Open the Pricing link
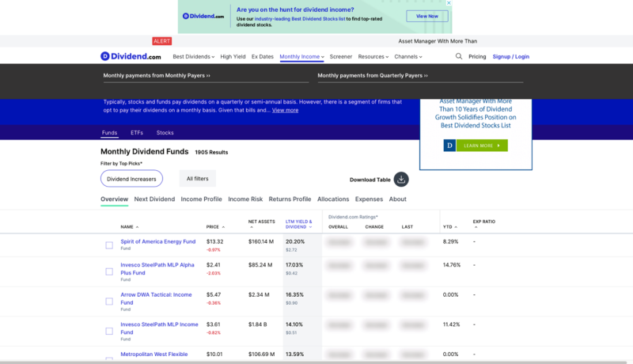 477,56
